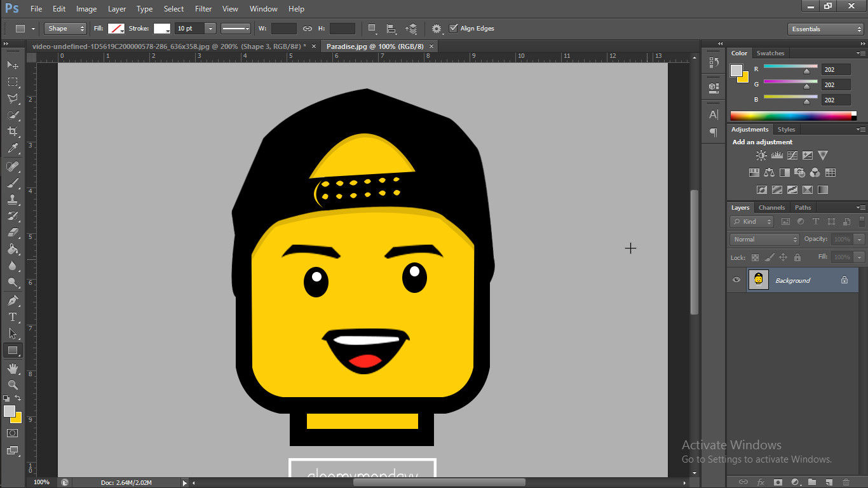Open the History panel icon

(x=714, y=62)
